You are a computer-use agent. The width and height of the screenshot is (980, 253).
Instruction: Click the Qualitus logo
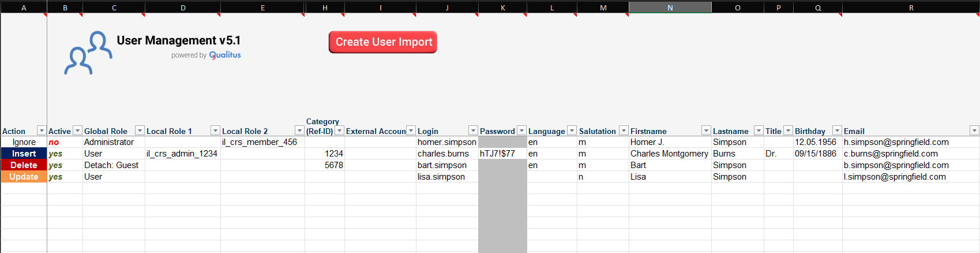[225, 55]
